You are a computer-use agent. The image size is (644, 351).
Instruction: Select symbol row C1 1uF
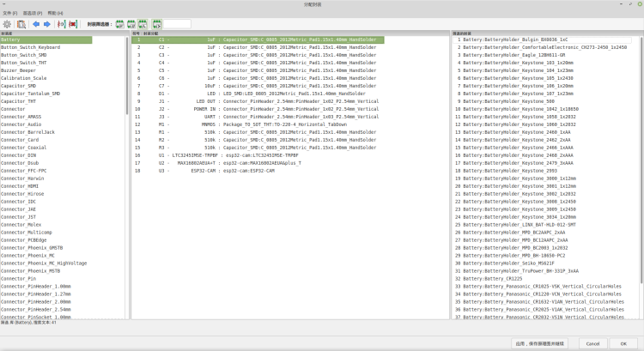tap(258, 39)
